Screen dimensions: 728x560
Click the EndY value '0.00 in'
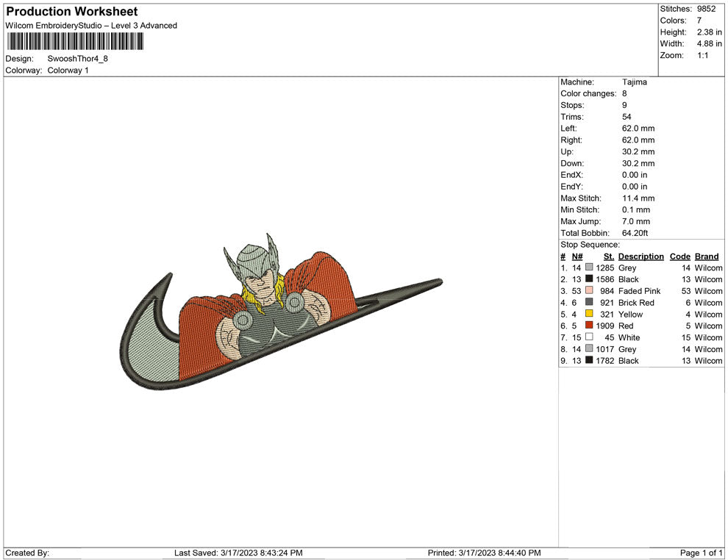click(635, 186)
